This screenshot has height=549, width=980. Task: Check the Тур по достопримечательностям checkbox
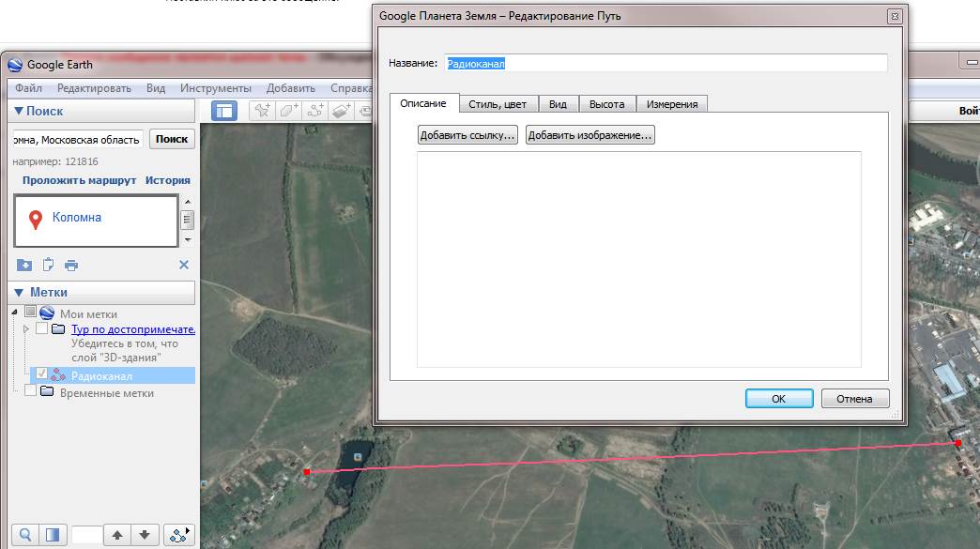41,329
